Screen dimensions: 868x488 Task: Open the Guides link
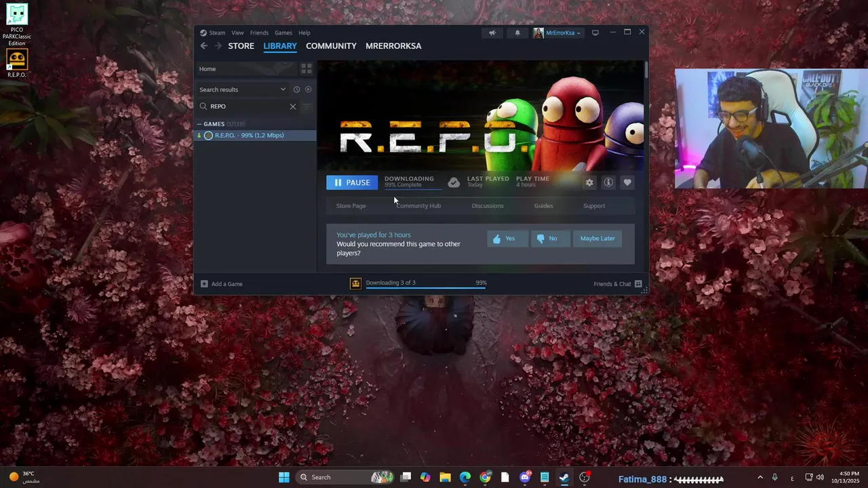pyautogui.click(x=543, y=206)
